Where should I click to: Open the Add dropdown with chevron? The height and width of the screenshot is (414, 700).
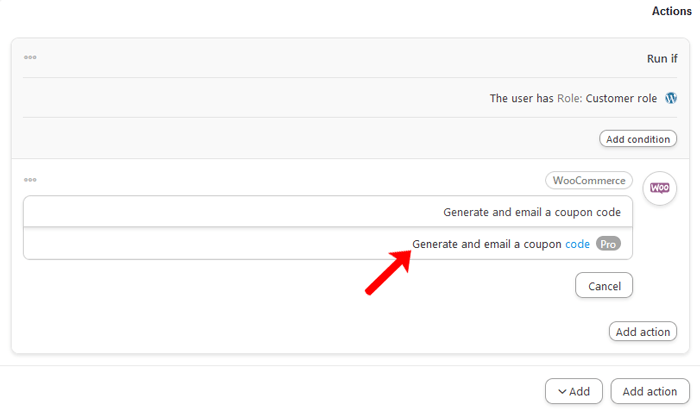(573, 392)
